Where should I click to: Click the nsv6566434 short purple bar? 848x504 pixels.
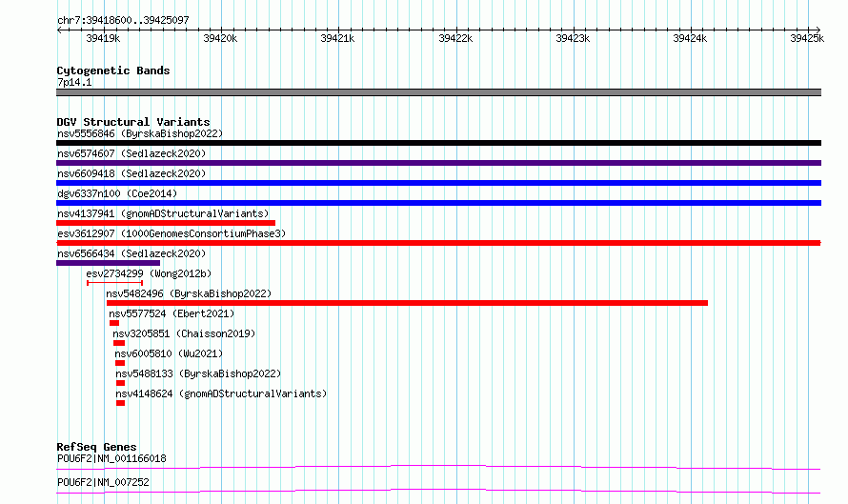point(109,263)
